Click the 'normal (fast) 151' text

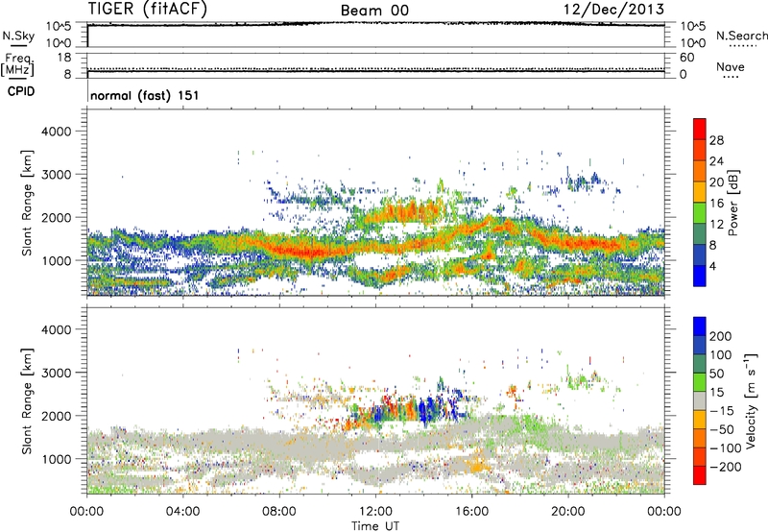(145, 95)
